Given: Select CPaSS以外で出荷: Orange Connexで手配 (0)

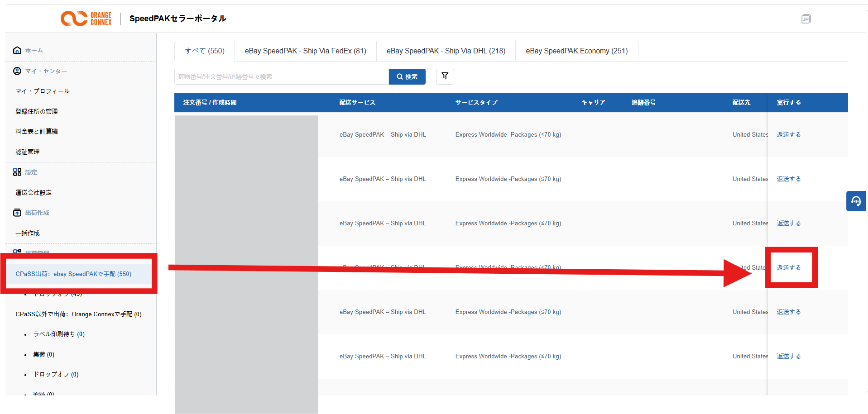Looking at the screenshot, I should coord(78,314).
